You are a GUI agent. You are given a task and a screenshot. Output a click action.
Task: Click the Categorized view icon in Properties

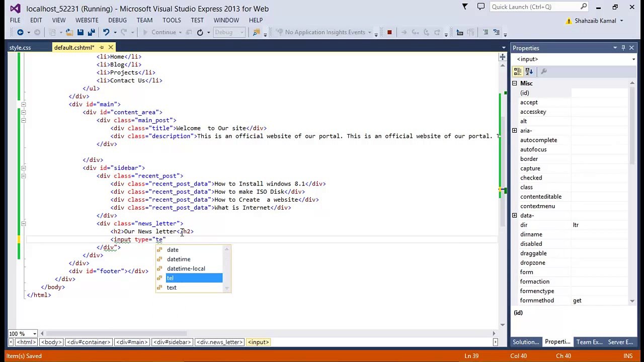coord(518,71)
